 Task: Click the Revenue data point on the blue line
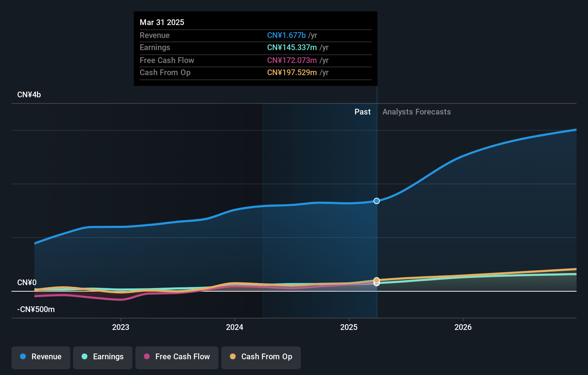(x=377, y=201)
